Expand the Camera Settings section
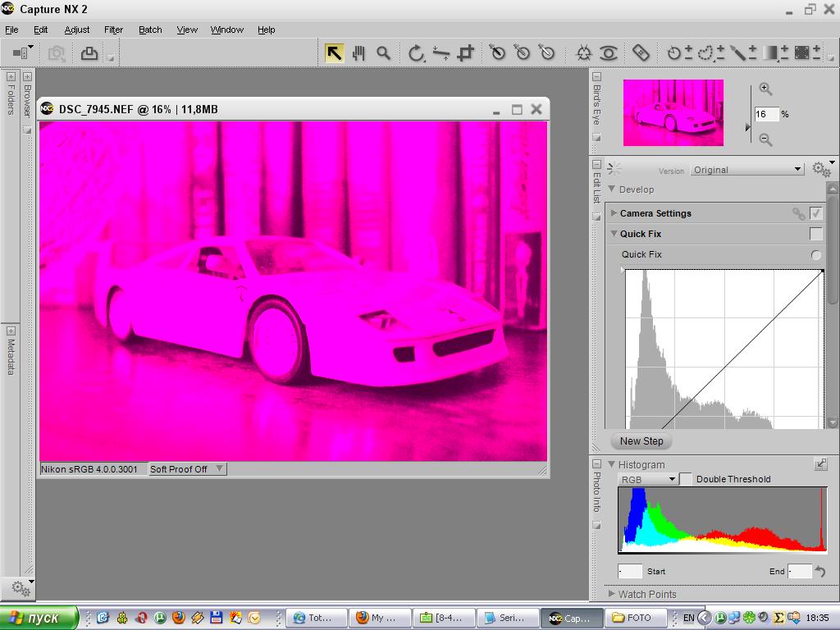840x630 pixels. click(x=614, y=213)
